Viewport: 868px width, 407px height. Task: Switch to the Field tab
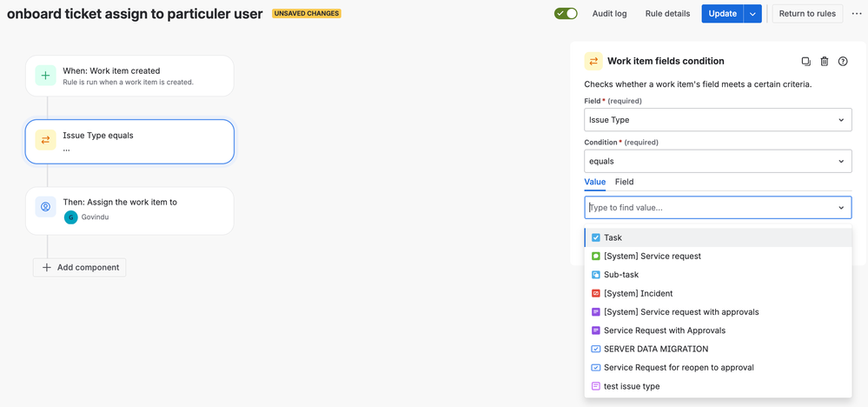pos(625,182)
